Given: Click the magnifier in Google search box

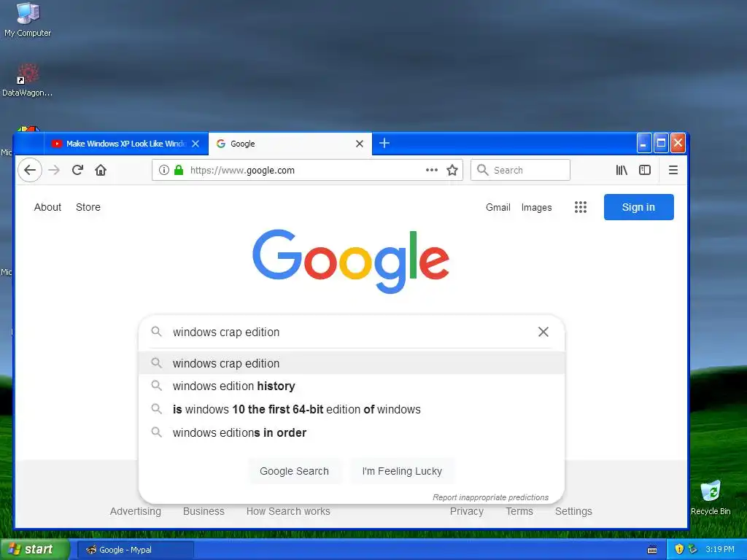Looking at the screenshot, I should pyautogui.click(x=156, y=332).
